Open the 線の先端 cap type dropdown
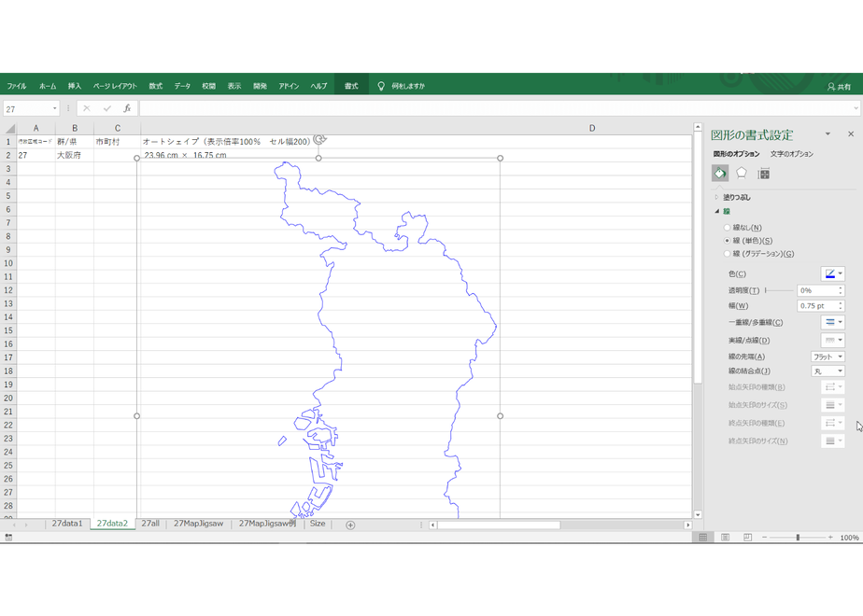This screenshot has width=863, height=616. tap(828, 357)
